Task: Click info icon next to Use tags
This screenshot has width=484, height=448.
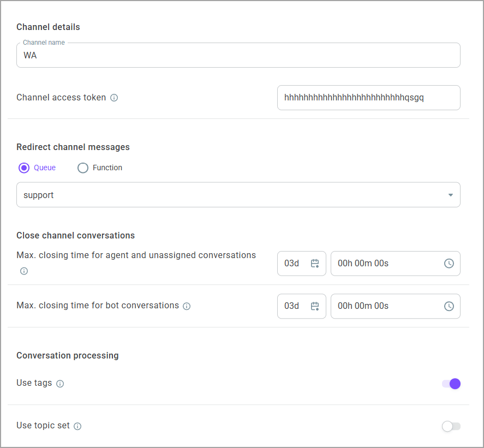Action: click(x=60, y=384)
